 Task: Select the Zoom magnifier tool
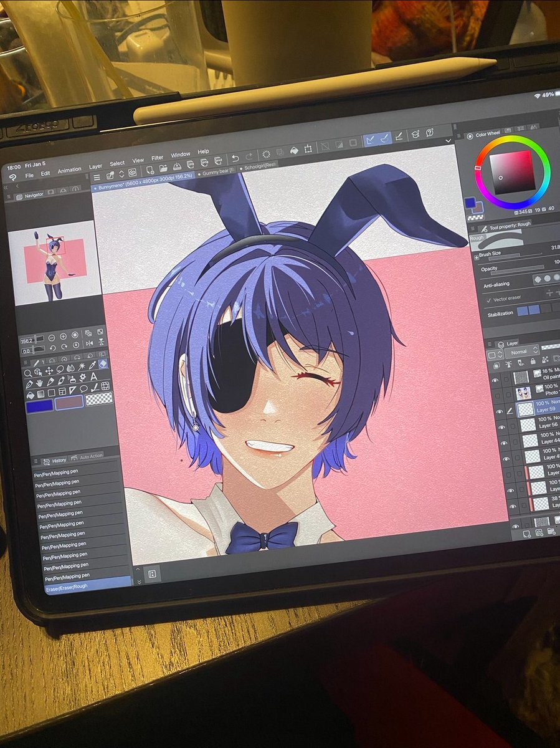[28, 373]
